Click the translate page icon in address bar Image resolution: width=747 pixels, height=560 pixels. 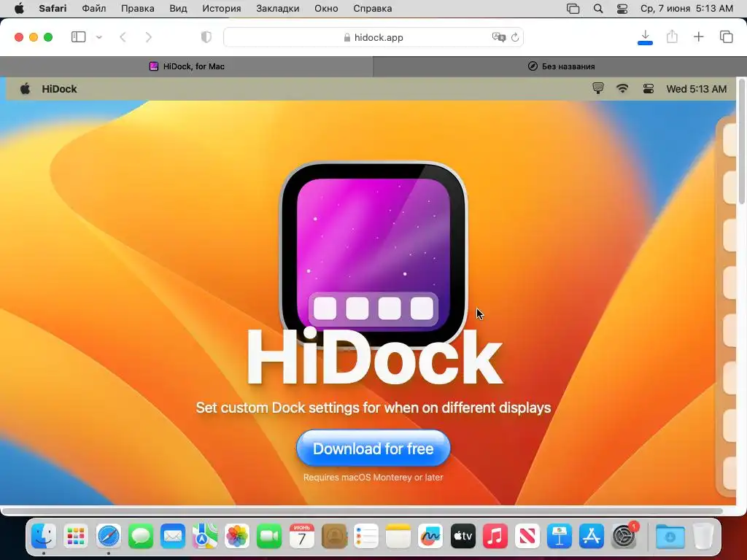tap(498, 37)
